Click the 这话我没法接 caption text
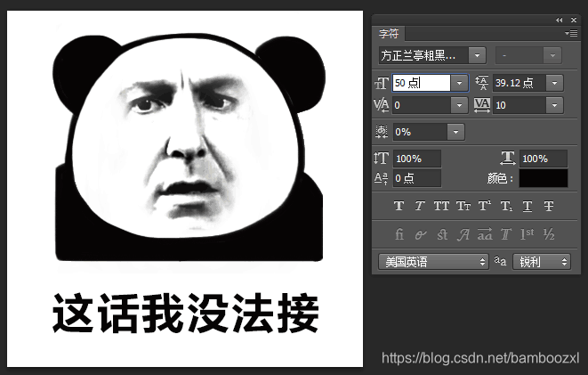Screen dimensions: 588x375 tap(185, 314)
